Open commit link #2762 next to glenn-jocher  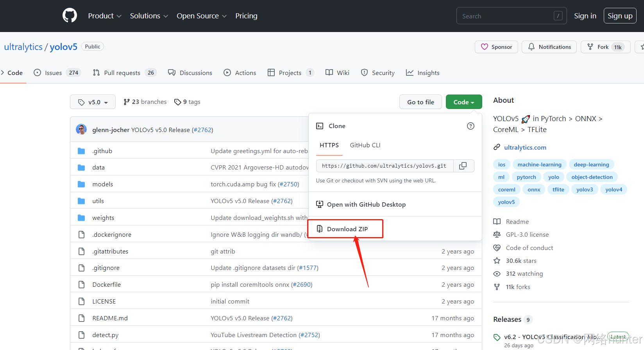coord(202,130)
